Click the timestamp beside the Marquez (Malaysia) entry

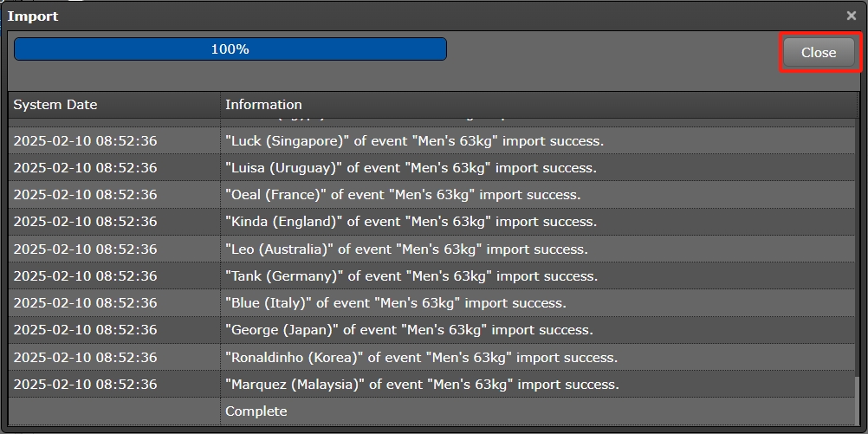(x=85, y=385)
